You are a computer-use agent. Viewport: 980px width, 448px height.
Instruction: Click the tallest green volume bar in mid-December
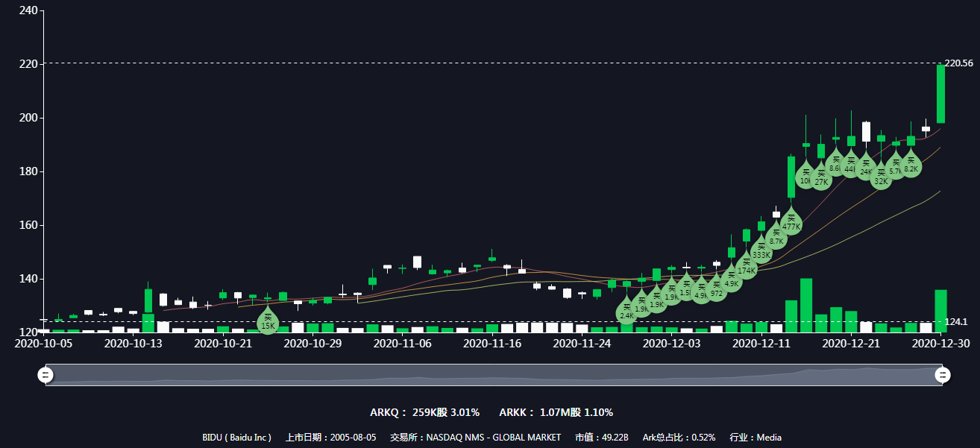[806, 305]
